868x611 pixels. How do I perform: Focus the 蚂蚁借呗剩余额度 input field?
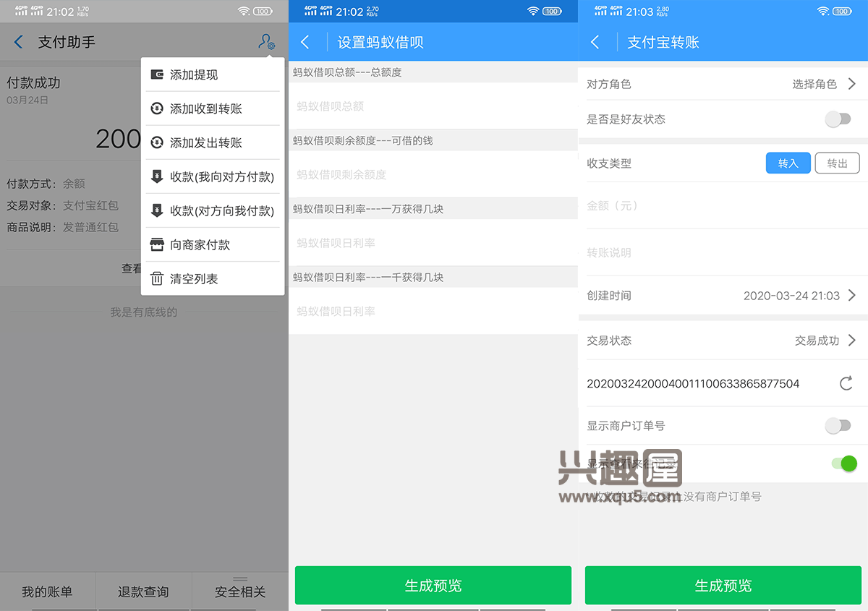tap(433, 174)
